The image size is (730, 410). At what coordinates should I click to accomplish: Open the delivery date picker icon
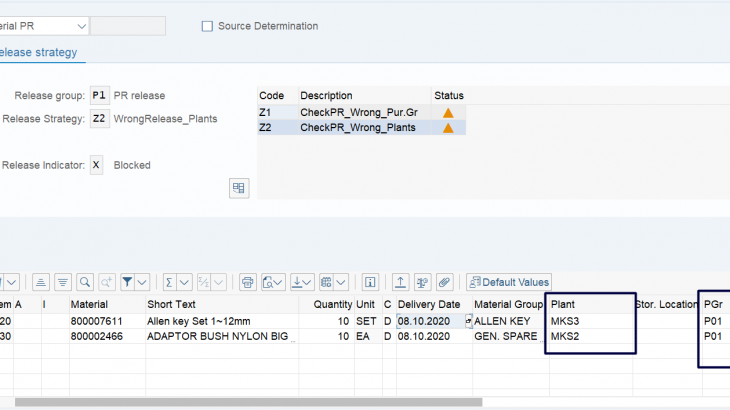click(468, 321)
